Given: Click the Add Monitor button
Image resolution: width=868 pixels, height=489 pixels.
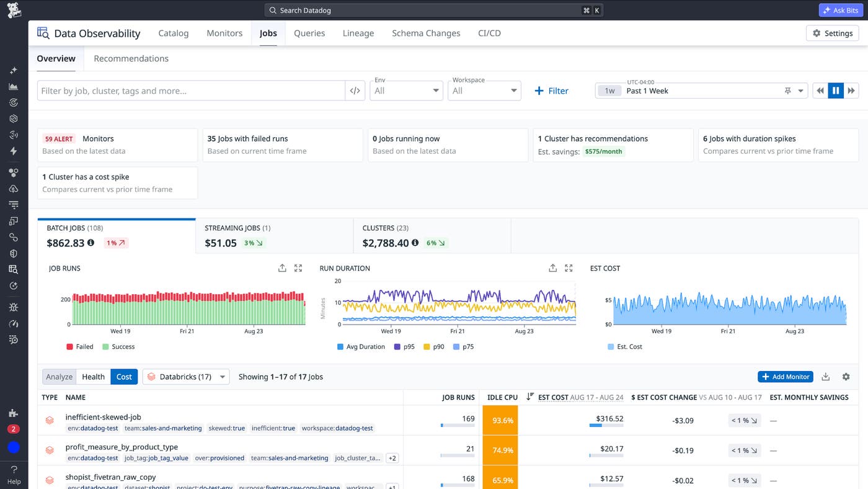Looking at the screenshot, I should tap(786, 377).
